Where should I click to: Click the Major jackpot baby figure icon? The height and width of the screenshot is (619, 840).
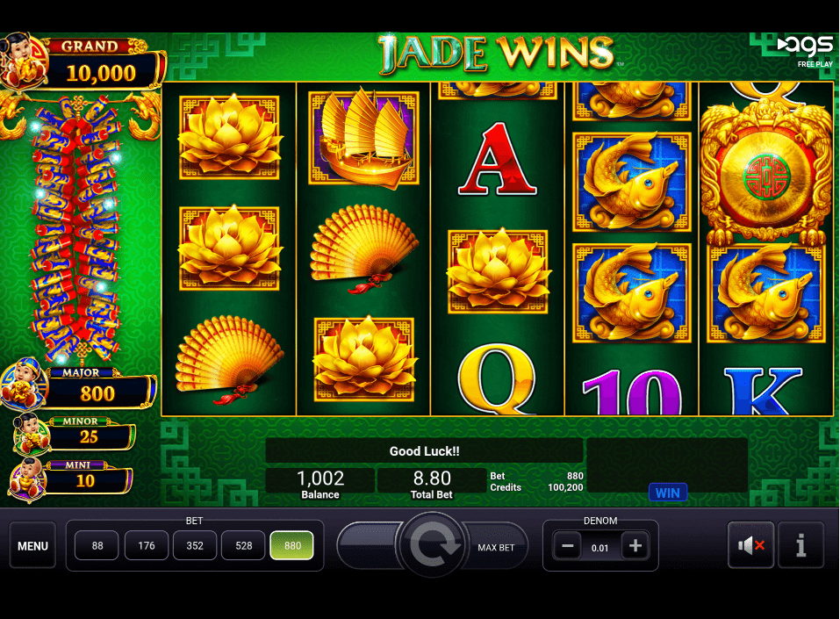(x=23, y=383)
